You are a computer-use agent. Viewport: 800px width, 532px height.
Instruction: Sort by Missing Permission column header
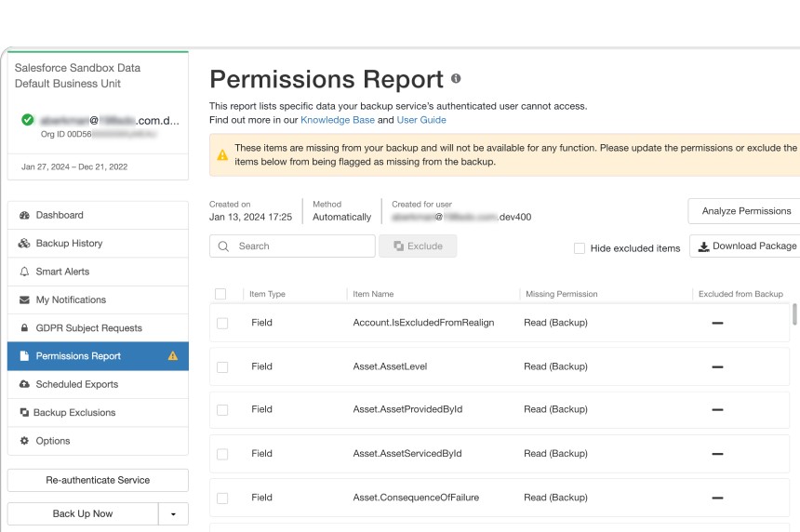pyautogui.click(x=561, y=294)
